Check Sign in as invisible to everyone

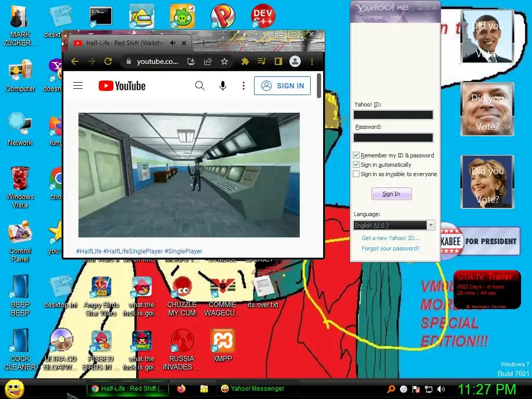pos(356,174)
